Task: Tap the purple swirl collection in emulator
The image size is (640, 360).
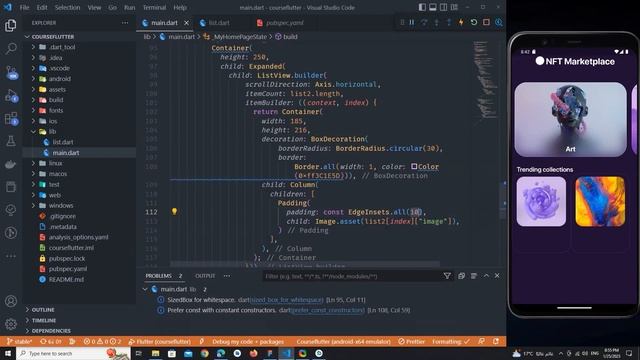Action: [x=541, y=201]
